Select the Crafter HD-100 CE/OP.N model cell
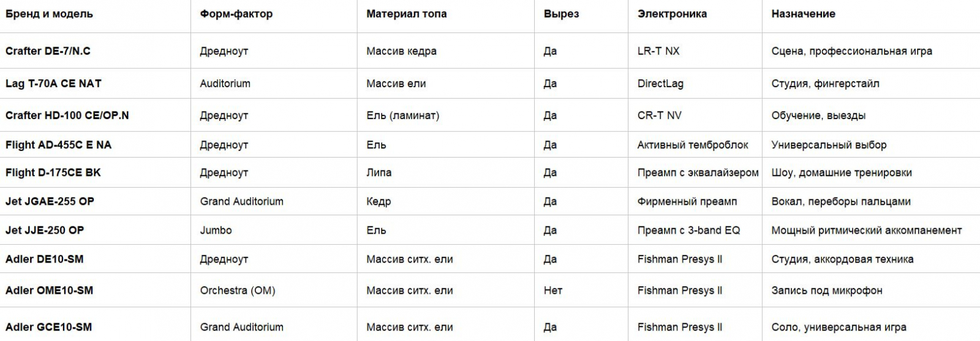This screenshot has width=980, height=341. [x=67, y=115]
